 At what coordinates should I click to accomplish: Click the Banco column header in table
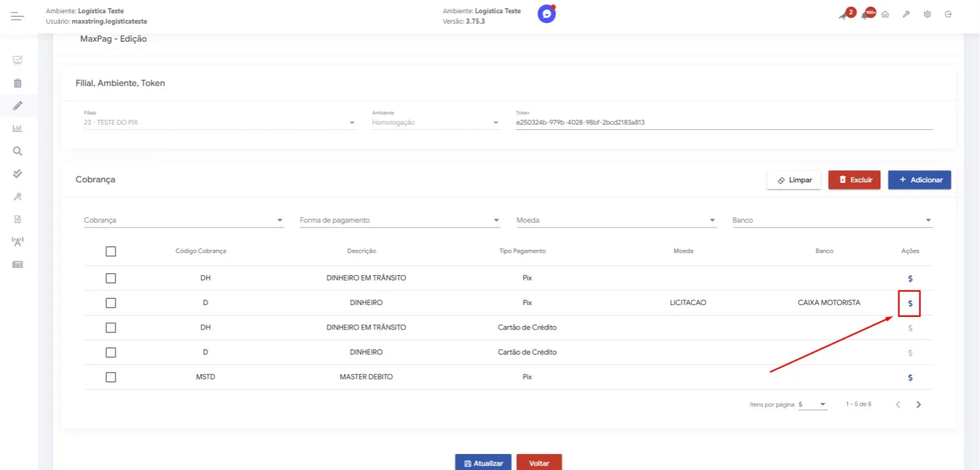coord(824,251)
